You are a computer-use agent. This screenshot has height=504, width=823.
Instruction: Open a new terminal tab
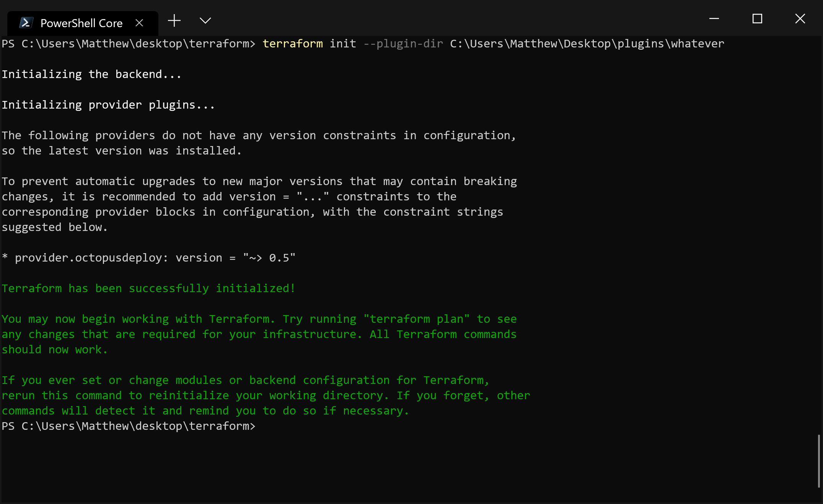click(x=174, y=21)
